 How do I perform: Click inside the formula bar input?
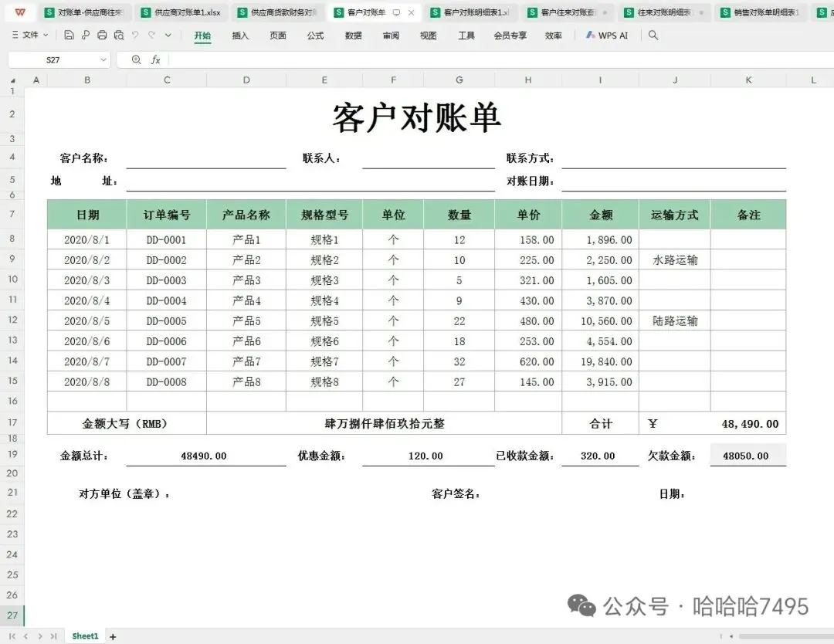(500, 59)
